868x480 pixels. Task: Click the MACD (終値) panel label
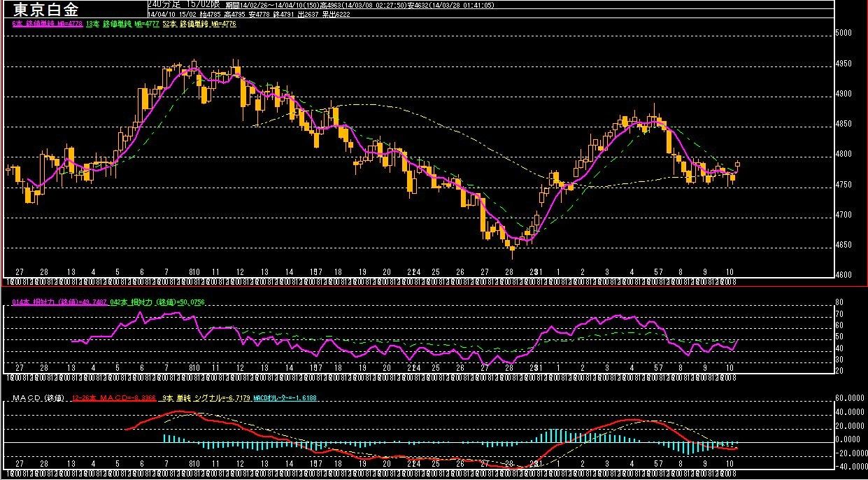click(37, 398)
